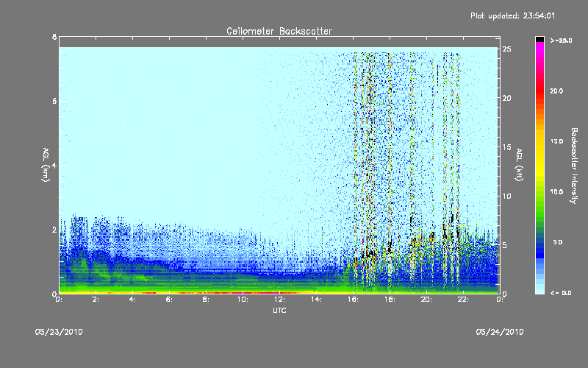Click the 'Ceilometer Backscatter' plot title

click(x=279, y=31)
